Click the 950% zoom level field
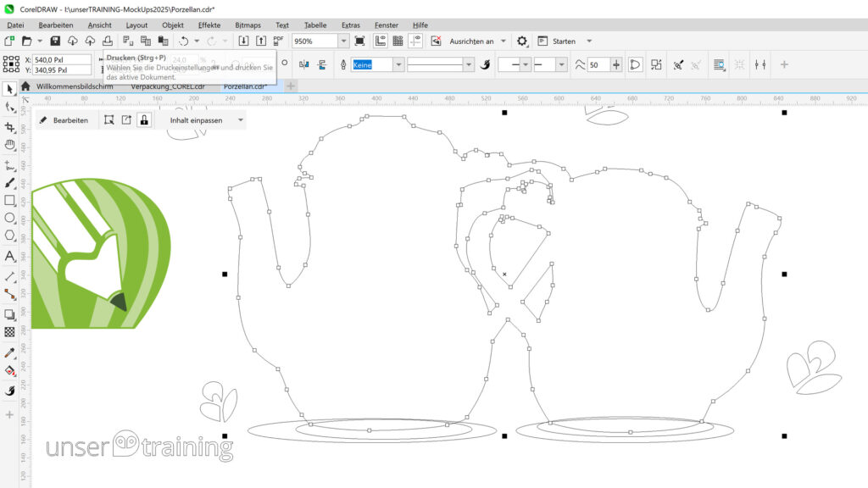The height and width of the screenshot is (488, 868). [x=315, y=41]
